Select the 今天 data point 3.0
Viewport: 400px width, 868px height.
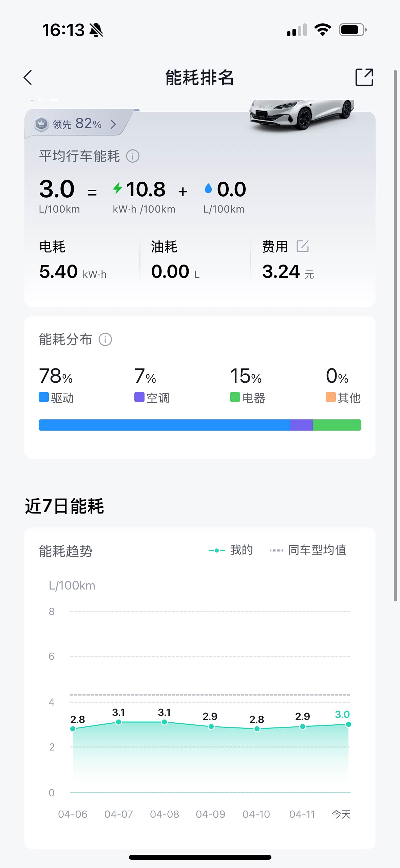pos(348,724)
